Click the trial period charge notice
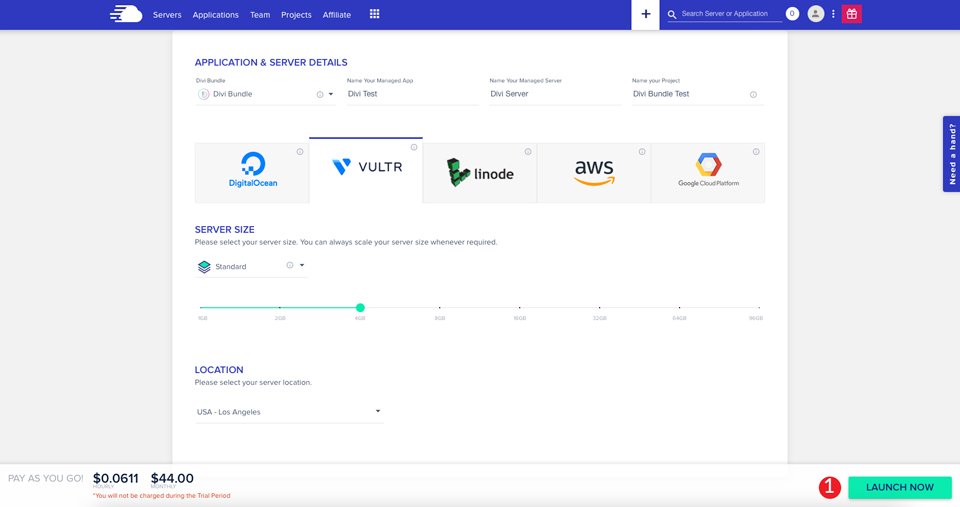Image resolution: width=960 pixels, height=507 pixels. 162,496
